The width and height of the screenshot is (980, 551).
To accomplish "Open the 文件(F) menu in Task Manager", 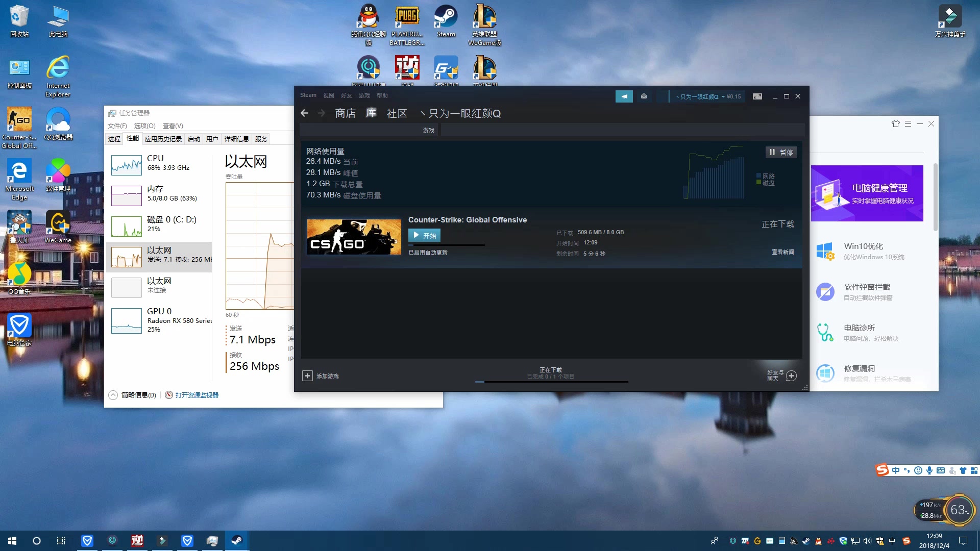I will point(117,126).
